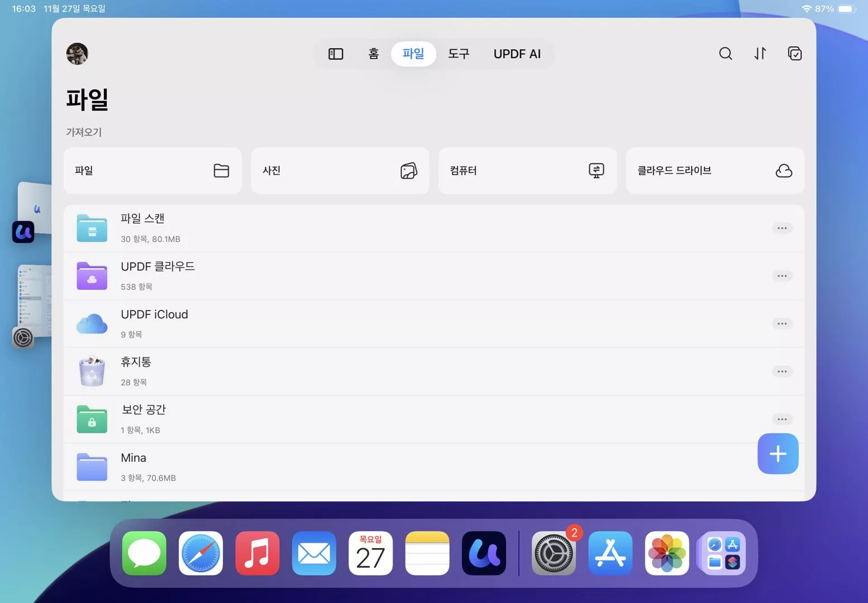The height and width of the screenshot is (603, 868).
Task: Open the 보안 공간 locked folder icon
Action: (92, 419)
